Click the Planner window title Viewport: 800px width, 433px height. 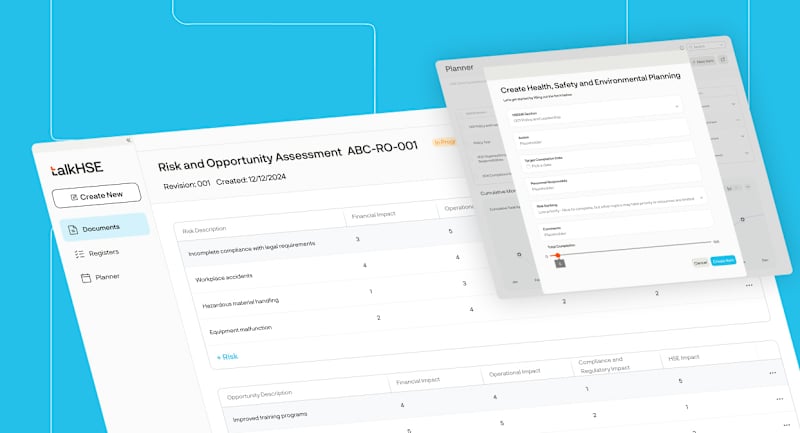[459, 68]
